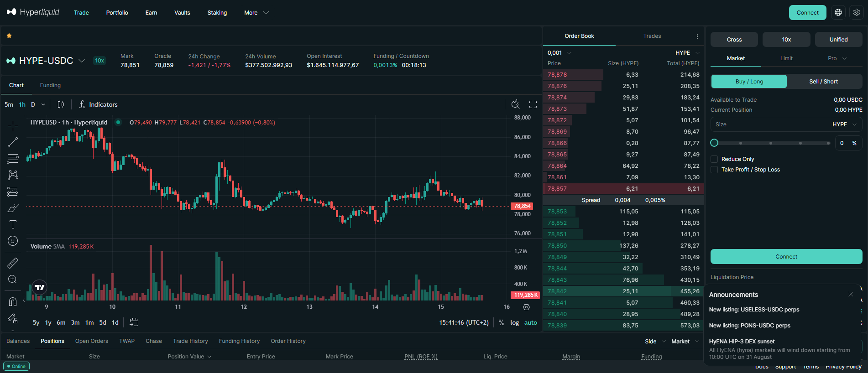Open chart settings gear near time axis

(526, 307)
